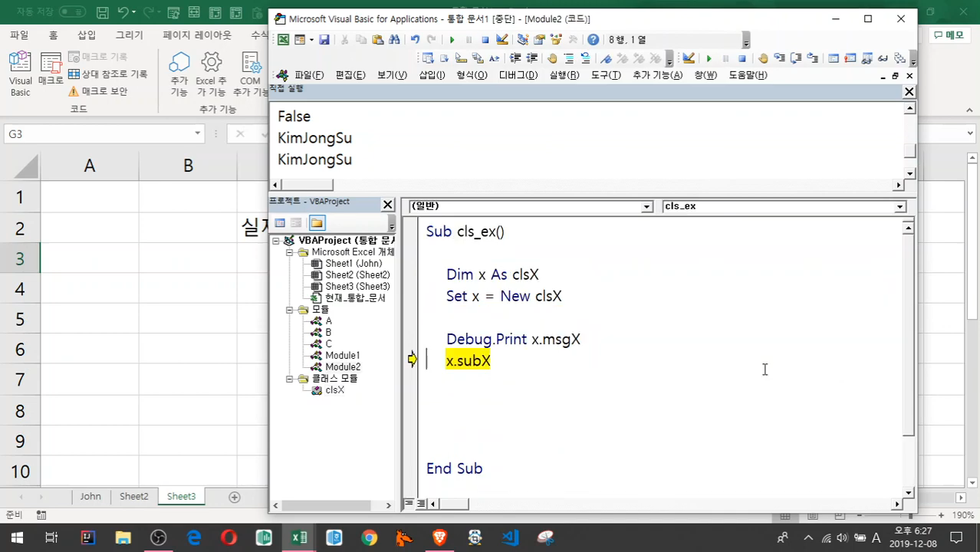Step Over the current line from the Debug toolbar
This screenshot has height=552, width=980.
tap(797, 58)
